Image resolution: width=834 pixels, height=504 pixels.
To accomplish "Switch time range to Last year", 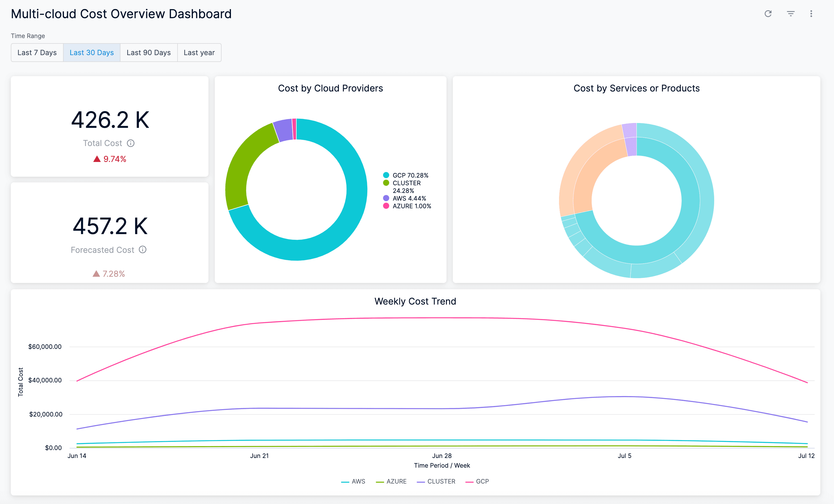I will tap(199, 53).
